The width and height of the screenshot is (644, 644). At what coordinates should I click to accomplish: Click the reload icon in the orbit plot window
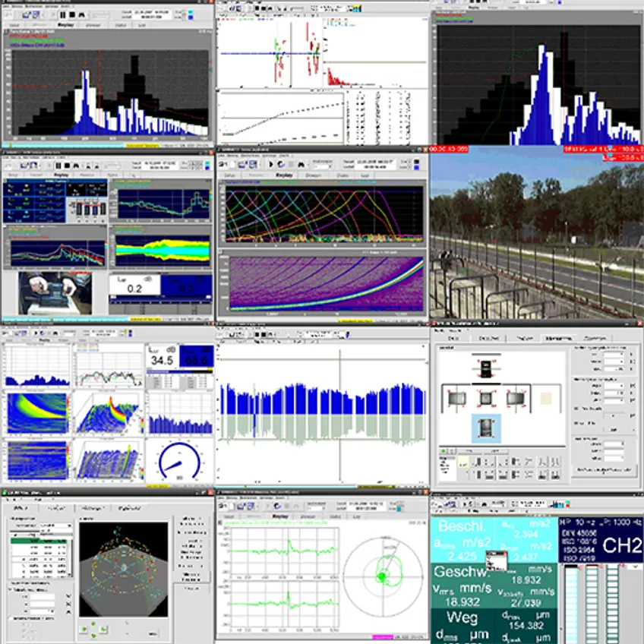click(x=277, y=507)
